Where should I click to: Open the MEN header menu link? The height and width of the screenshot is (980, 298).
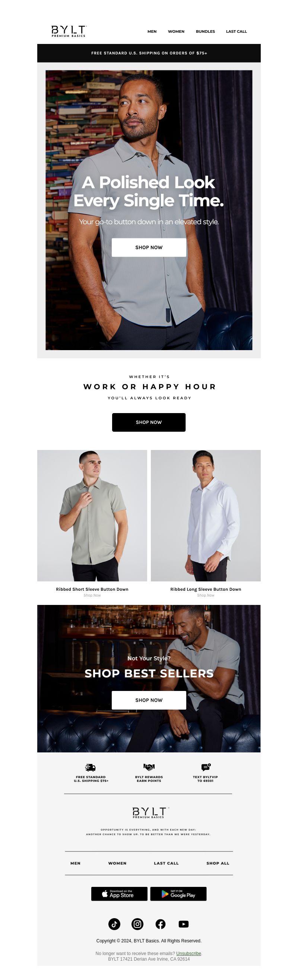coord(152,32)
